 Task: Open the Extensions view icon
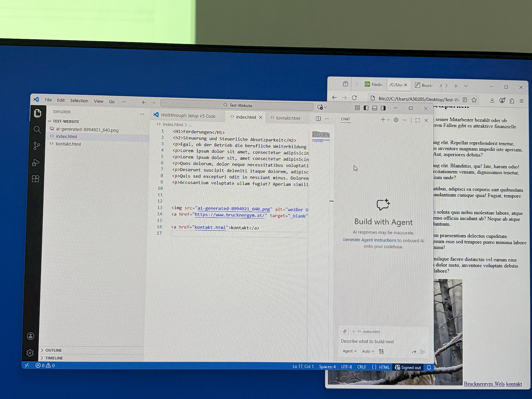coord(35,179)
